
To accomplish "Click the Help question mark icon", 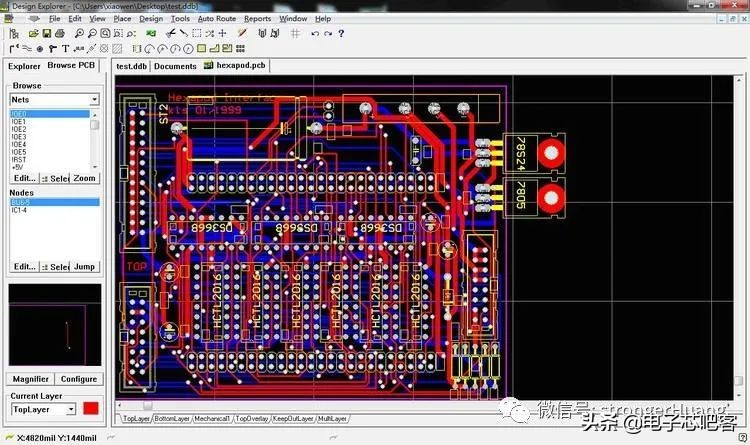I will (341, 33).
